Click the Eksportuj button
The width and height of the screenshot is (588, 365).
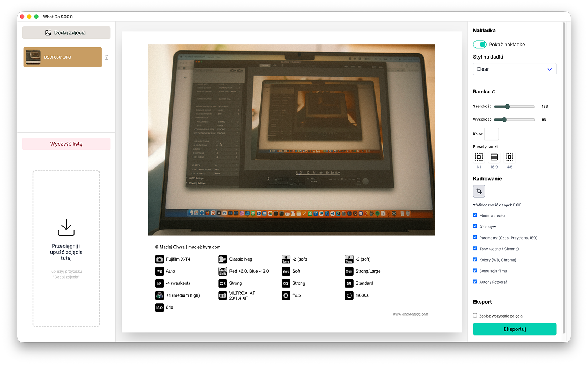(514, 329)
